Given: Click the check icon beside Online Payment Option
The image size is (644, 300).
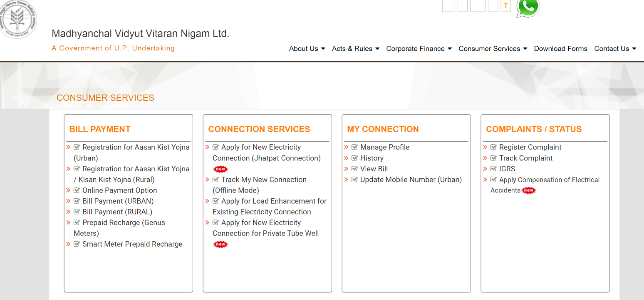Looking at the screenshot, I should click(77, 190).
